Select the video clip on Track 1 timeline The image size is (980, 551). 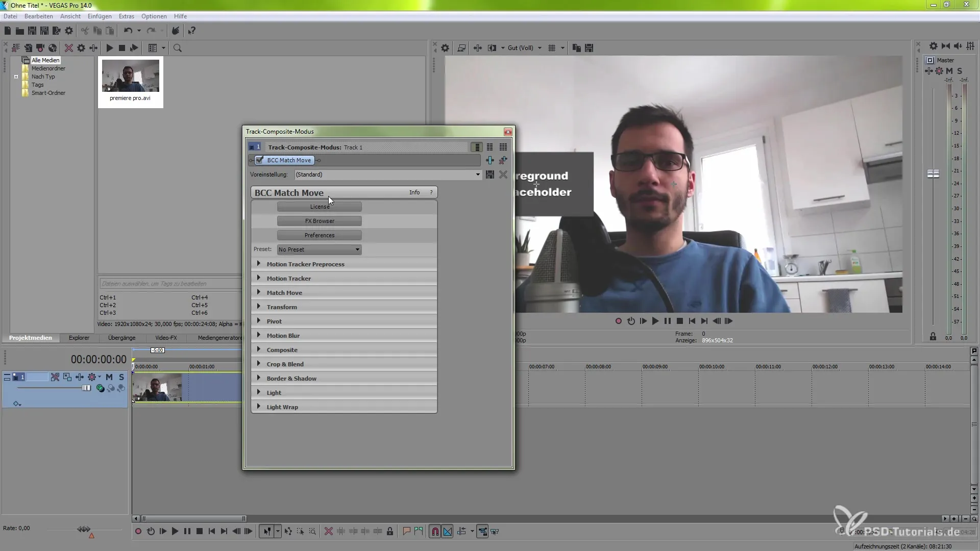click(186, 387)
